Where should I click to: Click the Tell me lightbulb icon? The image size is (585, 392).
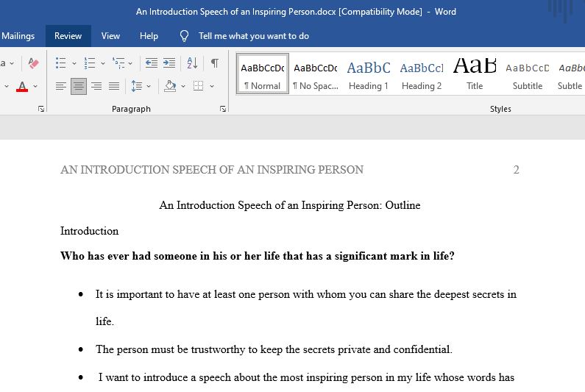[184, 36]
